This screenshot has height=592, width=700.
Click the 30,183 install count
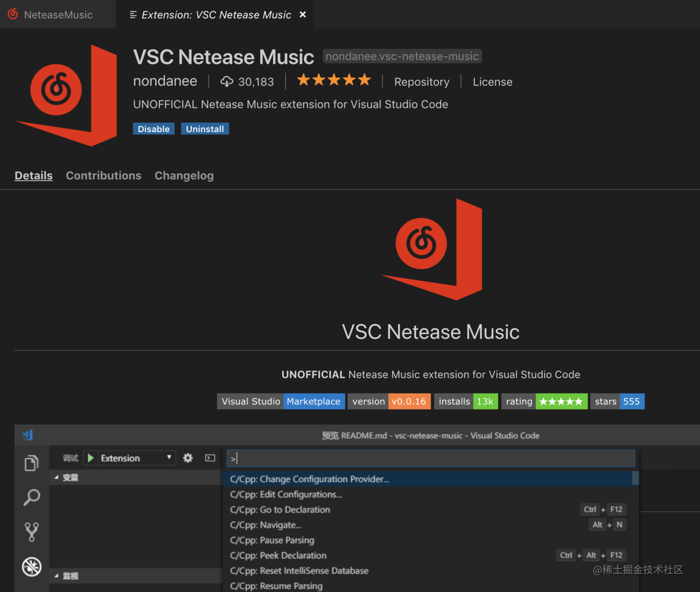point(256,82)
